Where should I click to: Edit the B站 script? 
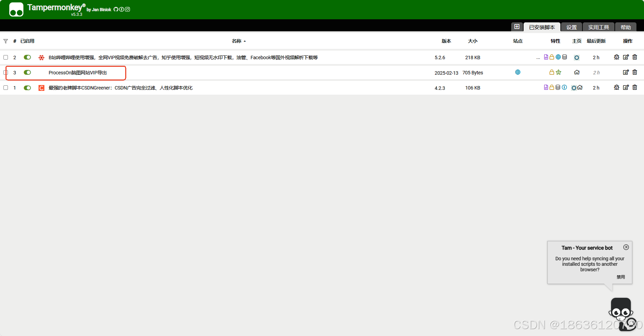pos(626,57)
